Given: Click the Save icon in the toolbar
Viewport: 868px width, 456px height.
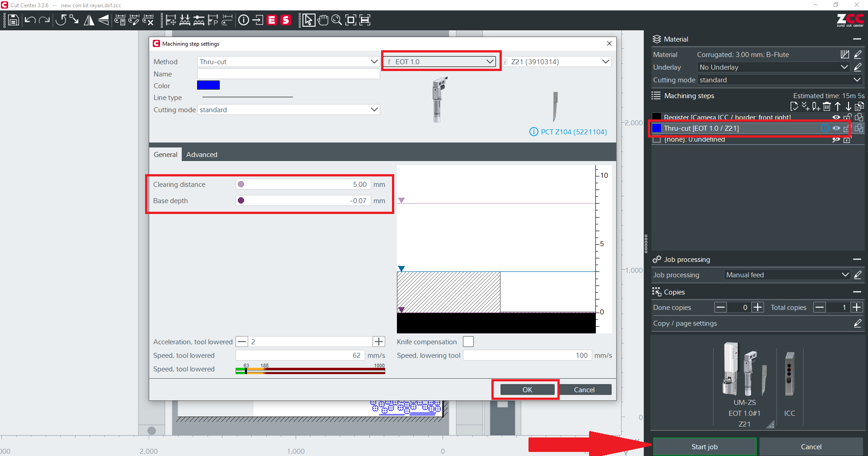Looking at the screenshot, I should coord(14,20).
